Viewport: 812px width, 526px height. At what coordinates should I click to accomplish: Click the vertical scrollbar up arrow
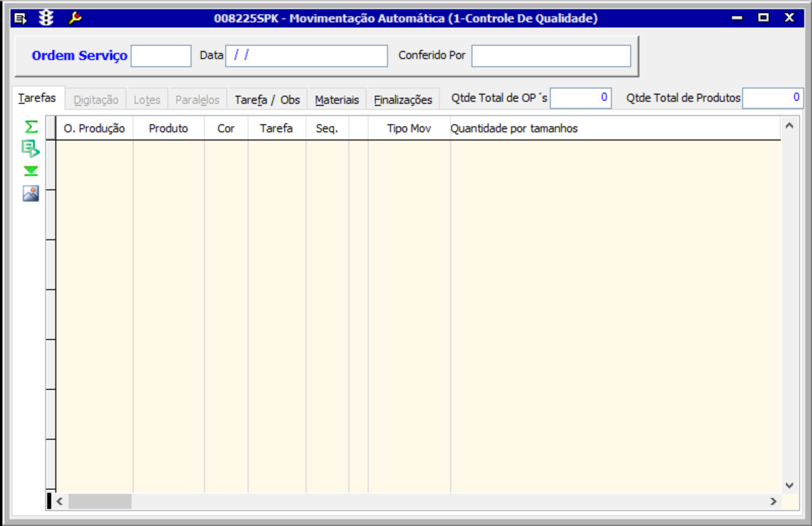pyautogui.click(x=789, y=126)
